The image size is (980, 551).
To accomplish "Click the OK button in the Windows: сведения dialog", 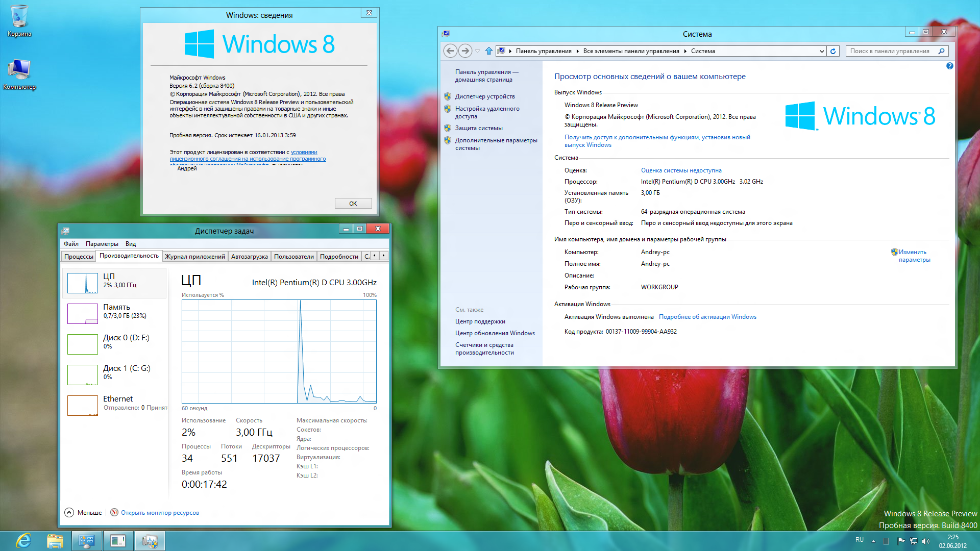I will (x=353, y=203).
